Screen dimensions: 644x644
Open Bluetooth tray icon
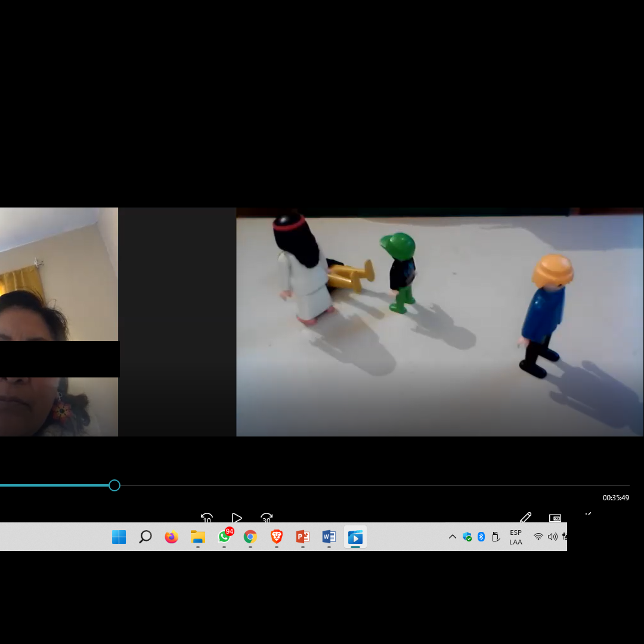[x=481, y=537]
